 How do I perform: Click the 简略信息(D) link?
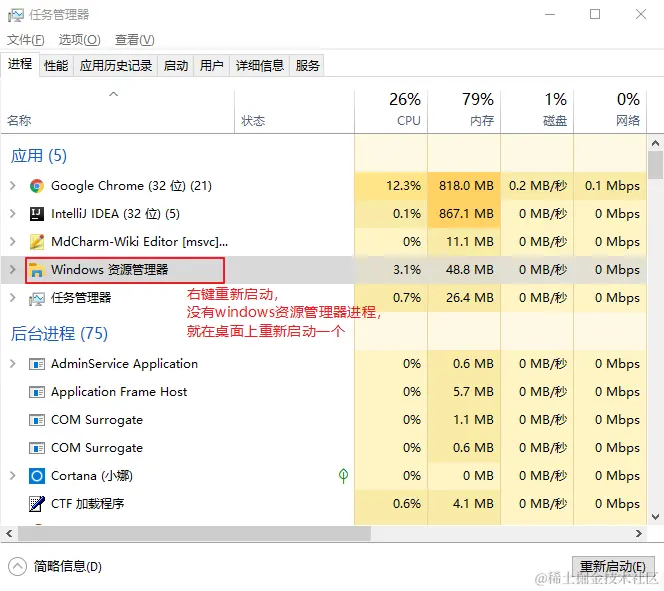tap(68, 566)
